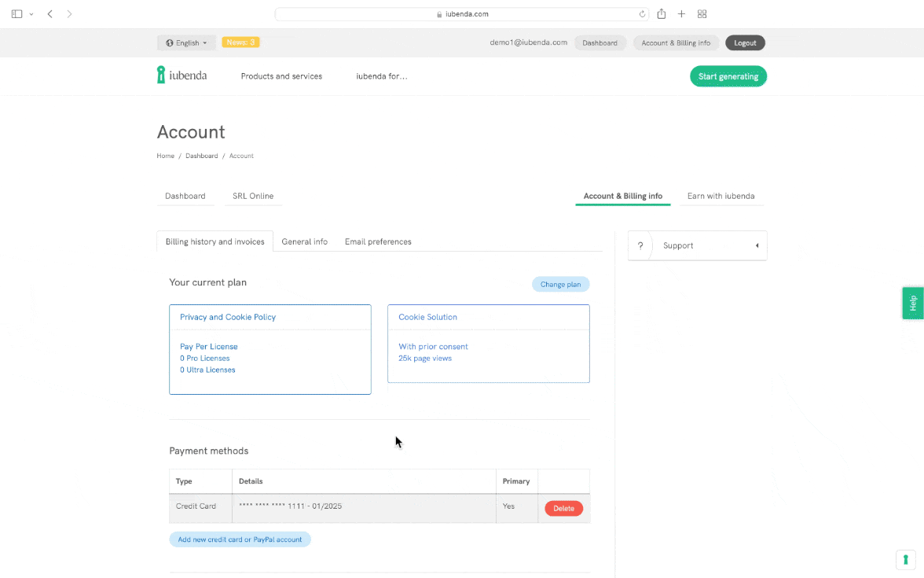Show tab overview grid icon

702,14
